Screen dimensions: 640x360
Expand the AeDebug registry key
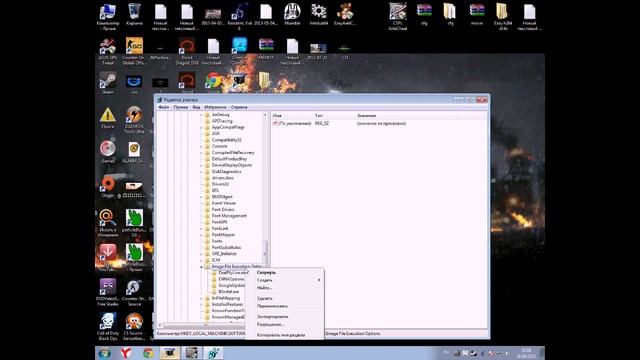[x=202, y=115]
